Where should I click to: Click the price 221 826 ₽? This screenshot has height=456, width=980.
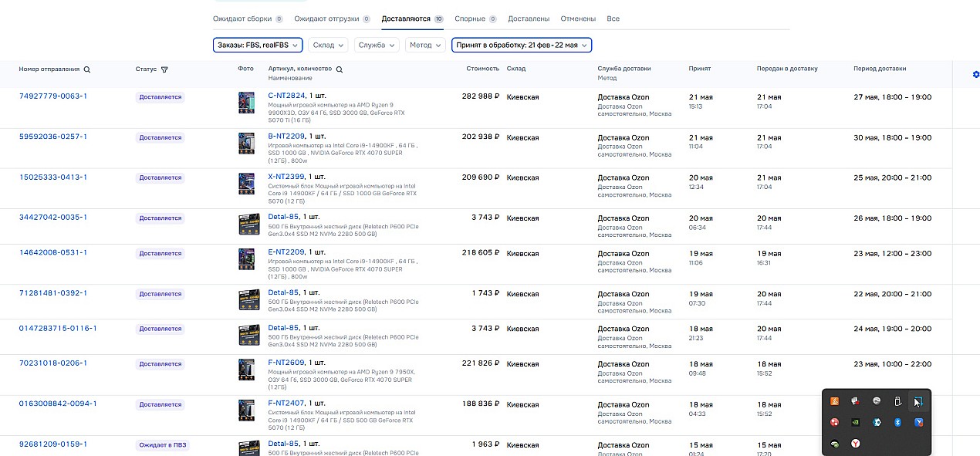[481, 363]
